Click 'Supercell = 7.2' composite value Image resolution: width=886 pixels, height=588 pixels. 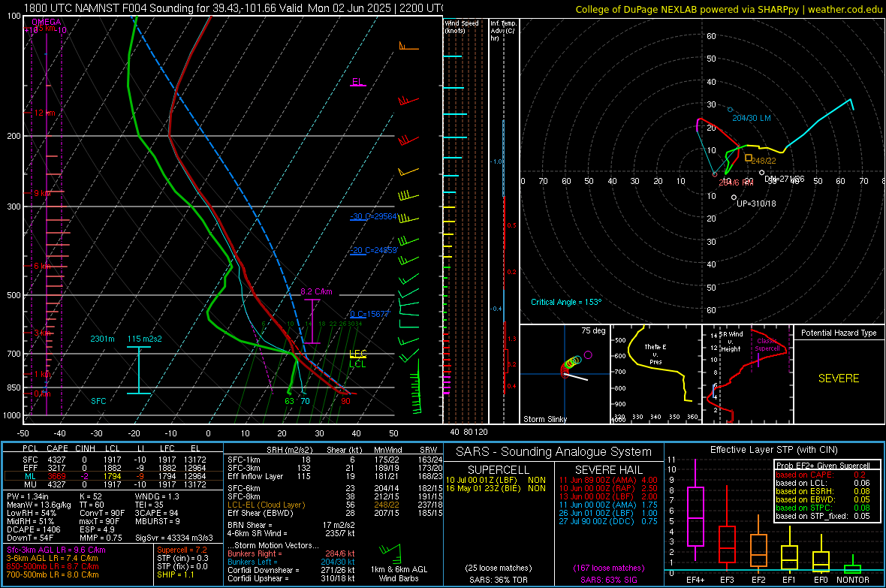click(x=182, y=550)
